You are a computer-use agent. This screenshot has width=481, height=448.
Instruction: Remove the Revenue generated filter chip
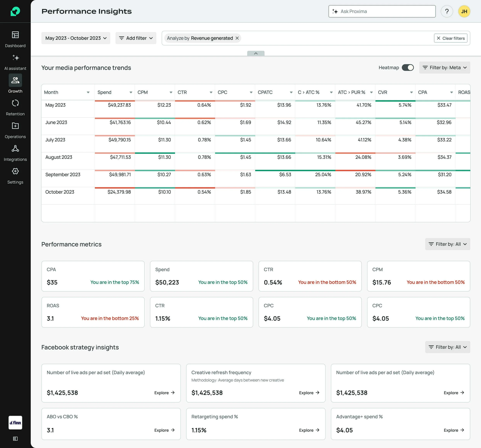coord(237,38)
